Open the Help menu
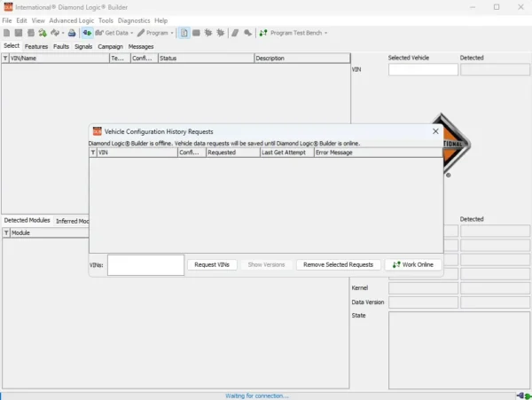The height and width of the screenshot is (400, 532). pos(160,20)
